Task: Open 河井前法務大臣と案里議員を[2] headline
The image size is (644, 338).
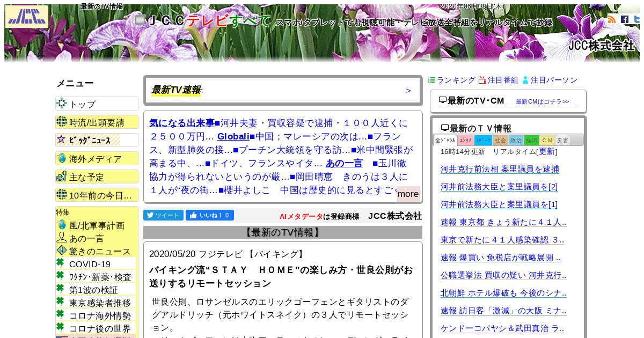Action: [x=499, y=187]
